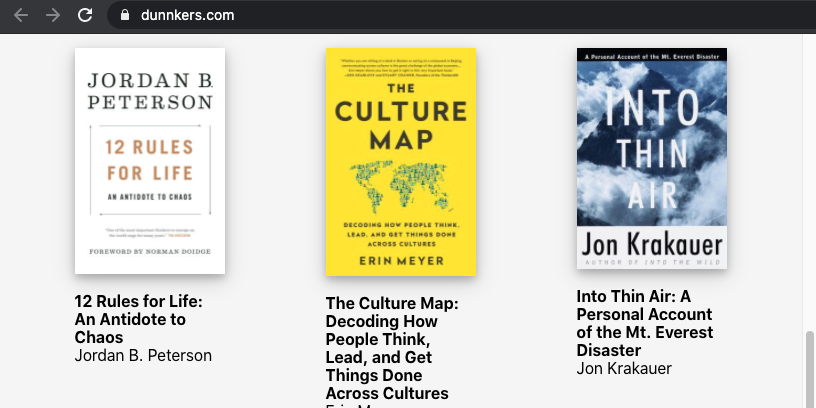Click Jon Krakauer name on the book cover

coord(651,243)
